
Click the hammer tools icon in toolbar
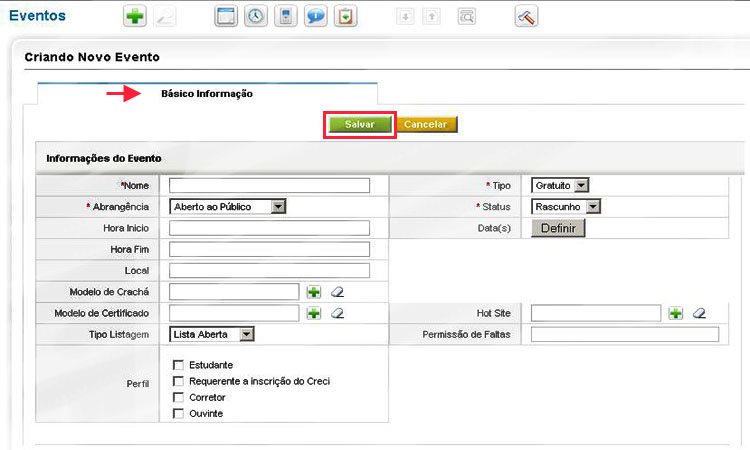point(527,17)
